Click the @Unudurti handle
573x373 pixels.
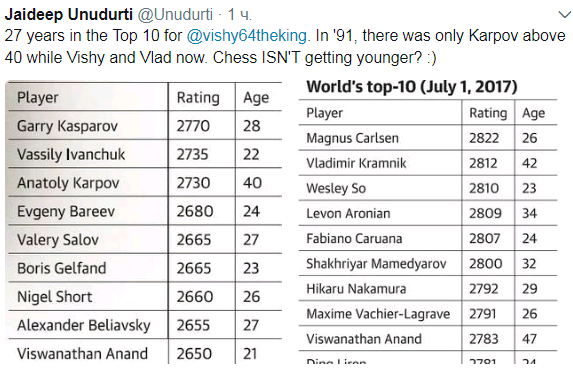[x=175, y=15]
